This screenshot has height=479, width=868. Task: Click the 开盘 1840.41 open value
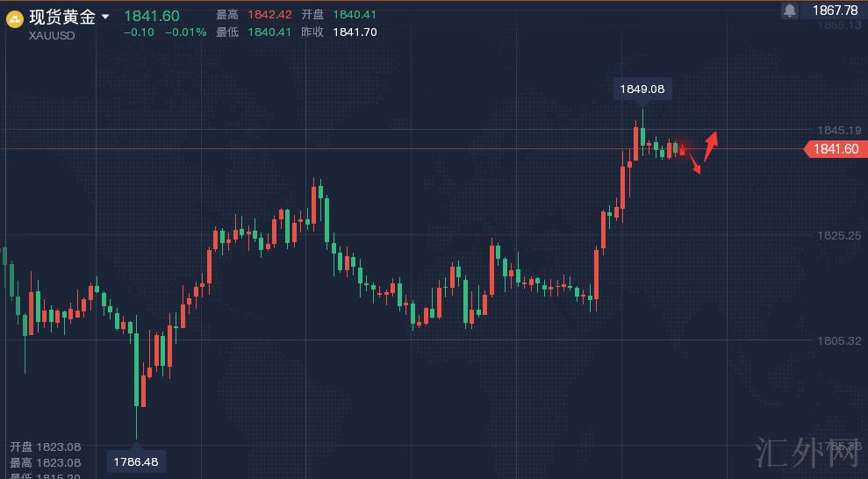[x=354, y=15]
